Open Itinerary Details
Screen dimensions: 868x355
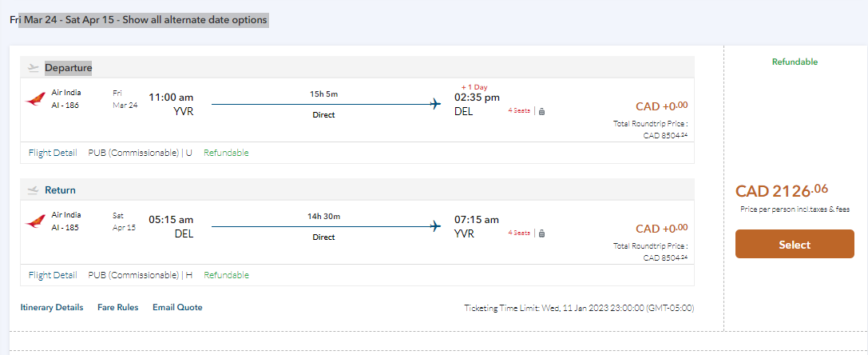coord(52,307)
